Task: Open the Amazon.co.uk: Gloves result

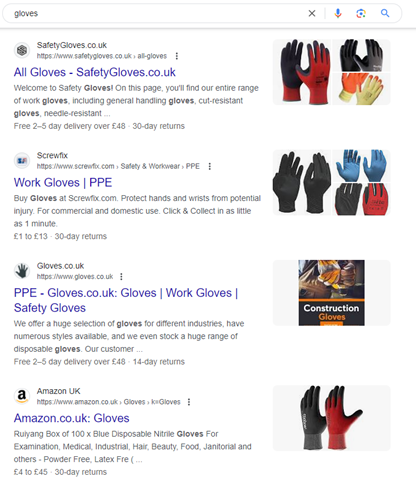Action: pos(71,418)
